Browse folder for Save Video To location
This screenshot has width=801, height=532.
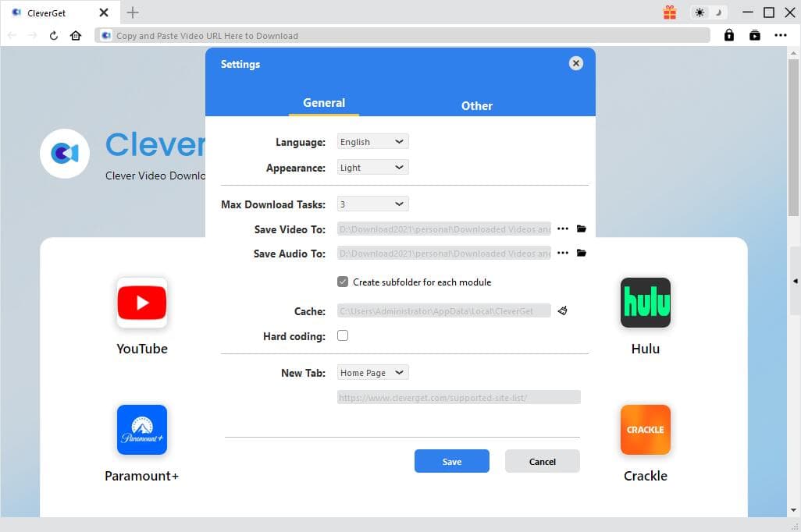pos(580,229)
